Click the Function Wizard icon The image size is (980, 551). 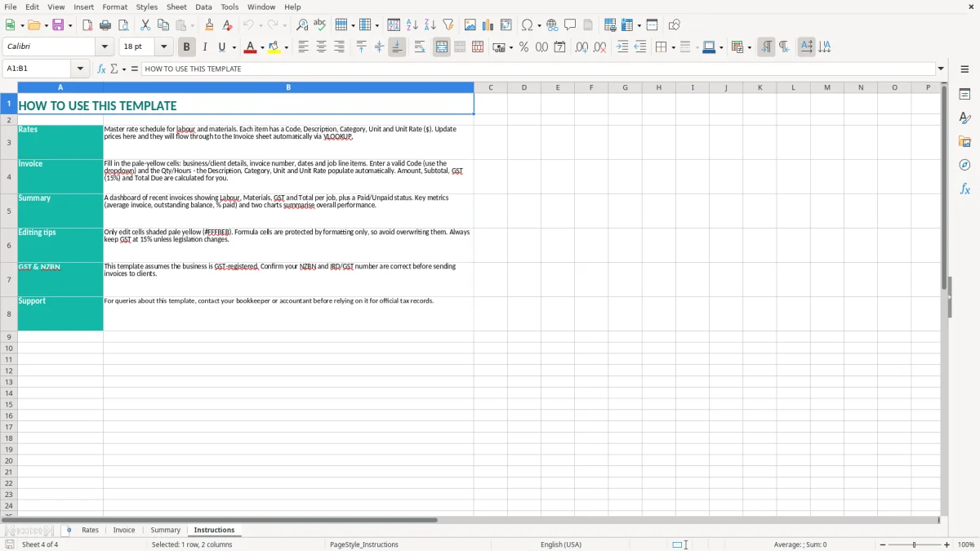(102, 69)
